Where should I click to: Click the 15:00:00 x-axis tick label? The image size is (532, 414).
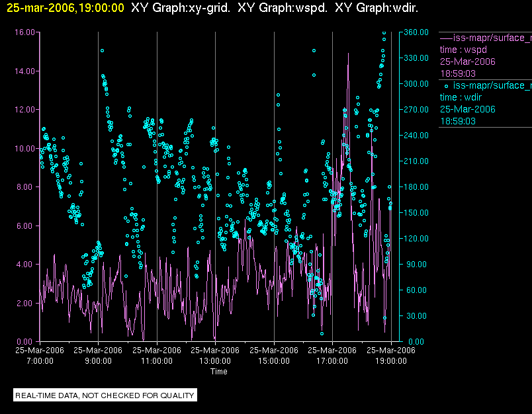click(274, 361)
